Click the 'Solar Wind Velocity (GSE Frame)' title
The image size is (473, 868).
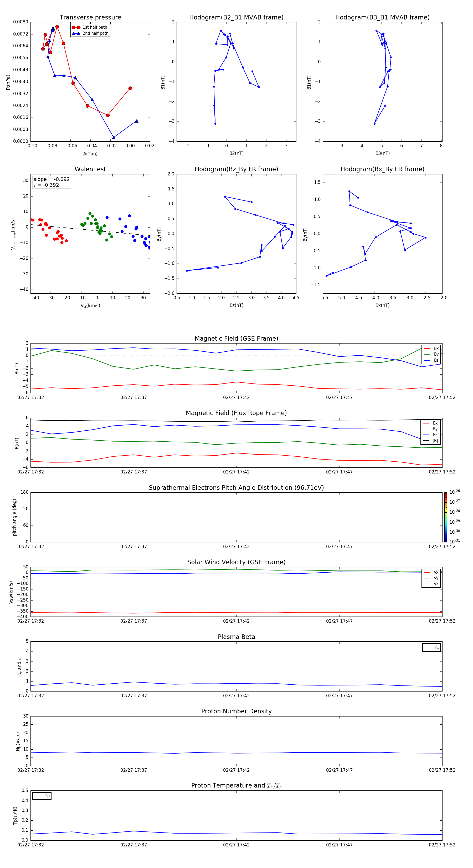[236, 562]
